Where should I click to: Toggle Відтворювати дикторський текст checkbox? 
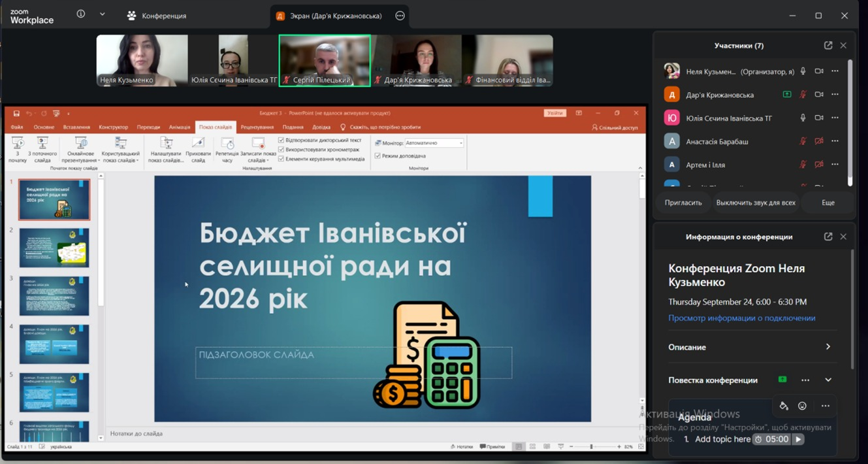click(x=281, y=140)
